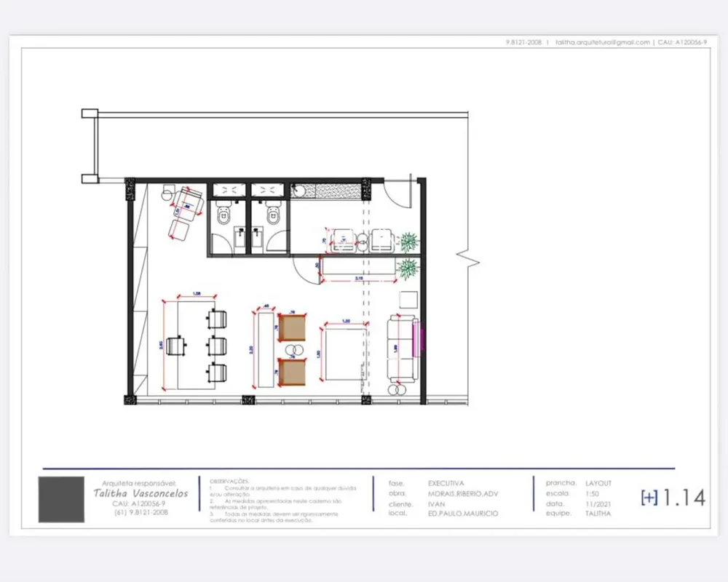The image size is (728, 582).
Task: Click the lower brown armchair
Action: (292, 372)
